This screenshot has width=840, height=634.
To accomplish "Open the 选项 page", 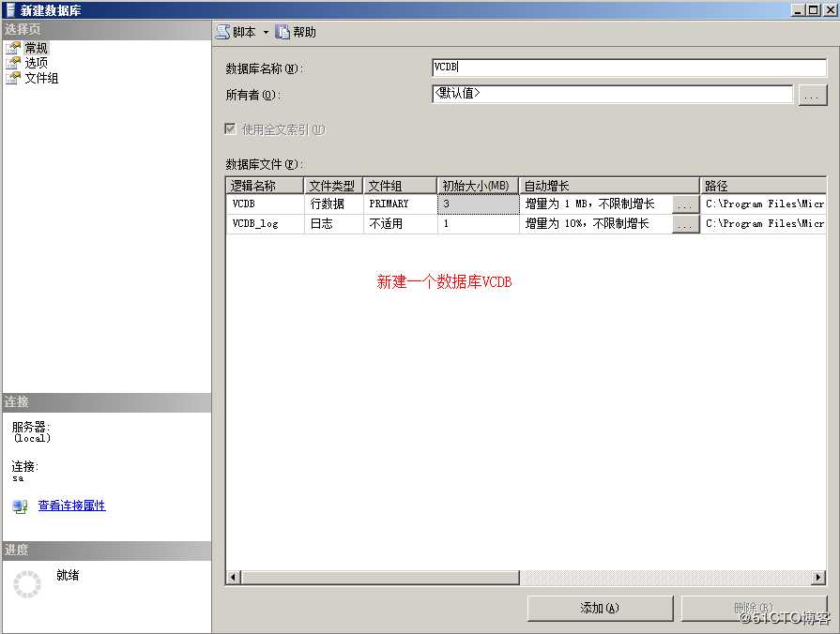I will pyautogui.click(x=36, y=63).
